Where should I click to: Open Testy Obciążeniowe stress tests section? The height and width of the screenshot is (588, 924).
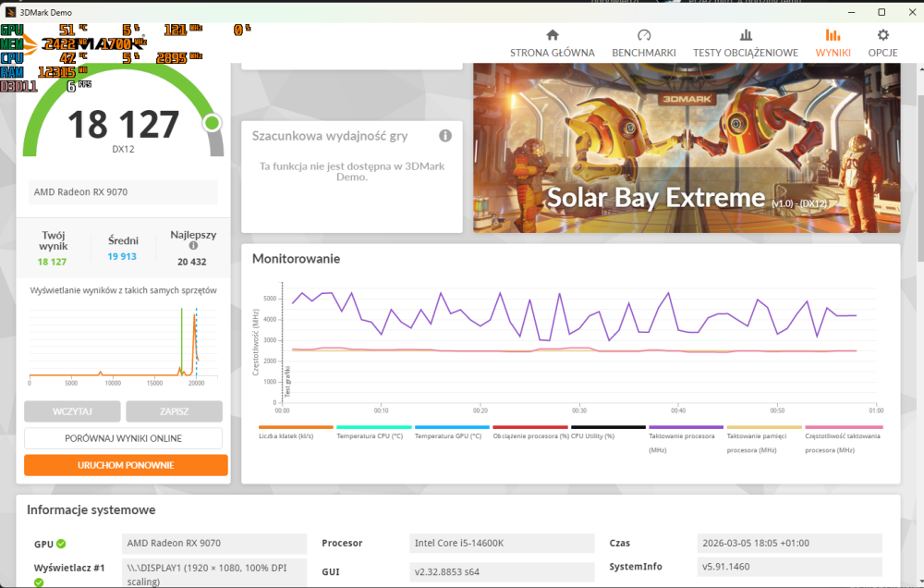745,43
